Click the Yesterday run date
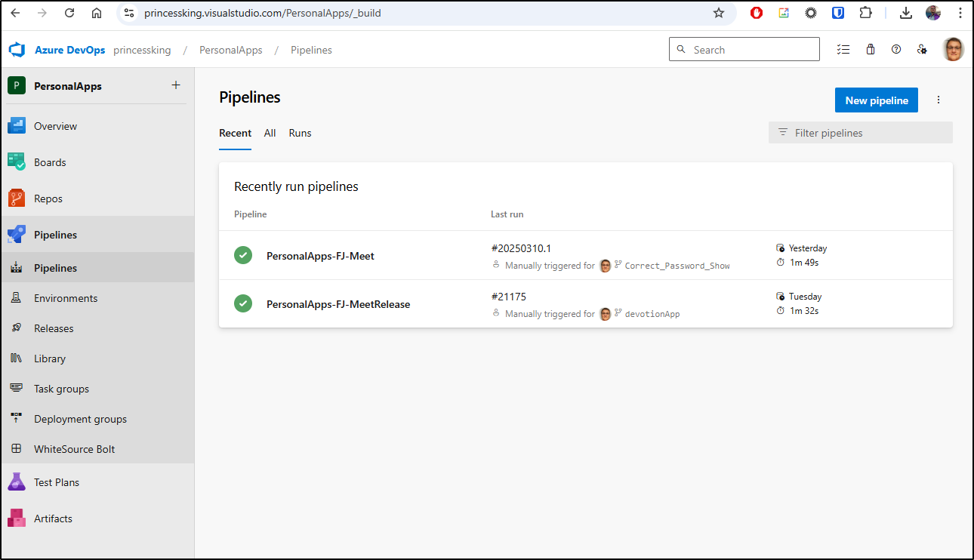Viewport: 974px width, 560px height. [x=808, y=248]
